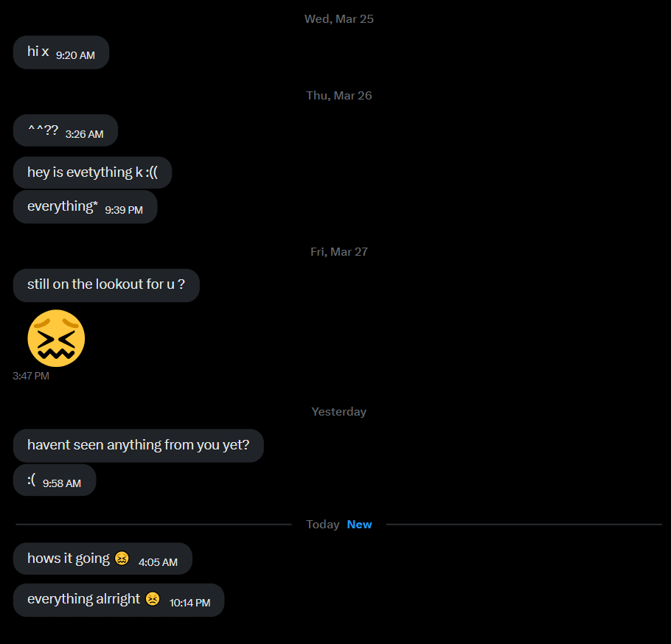
Task: Select 'still on the lookout for u ?' message
Action: 106,285
